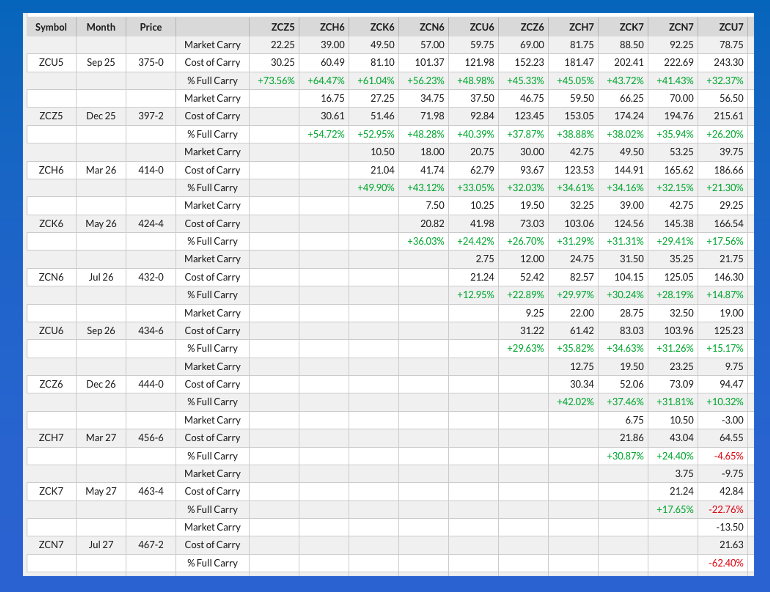
Task: Click the Symbol column header
Action: coord(51,27)
